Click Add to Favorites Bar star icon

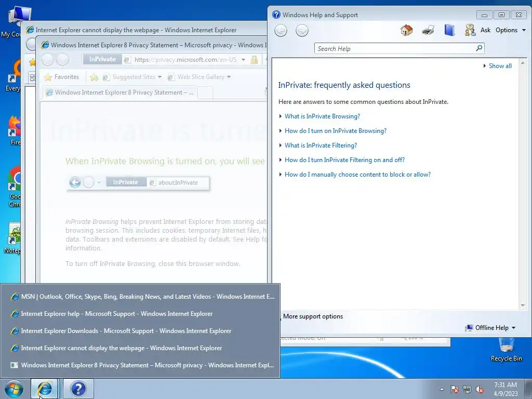(x=94, y=77)
